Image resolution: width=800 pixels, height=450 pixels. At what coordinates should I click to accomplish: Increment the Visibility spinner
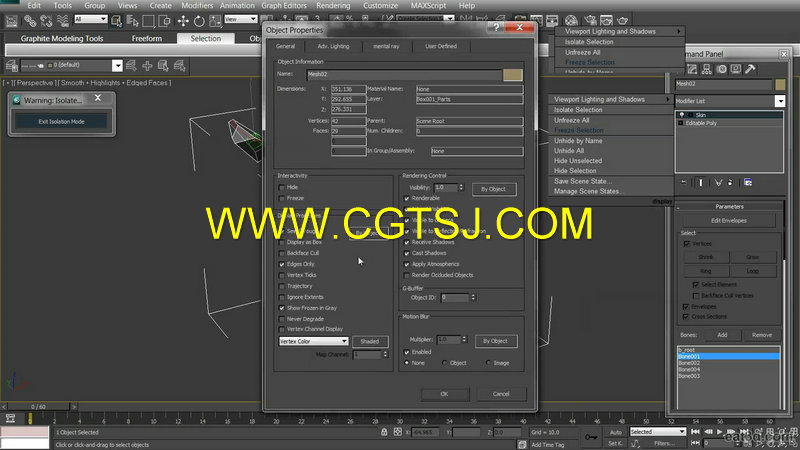click(461, 186)
